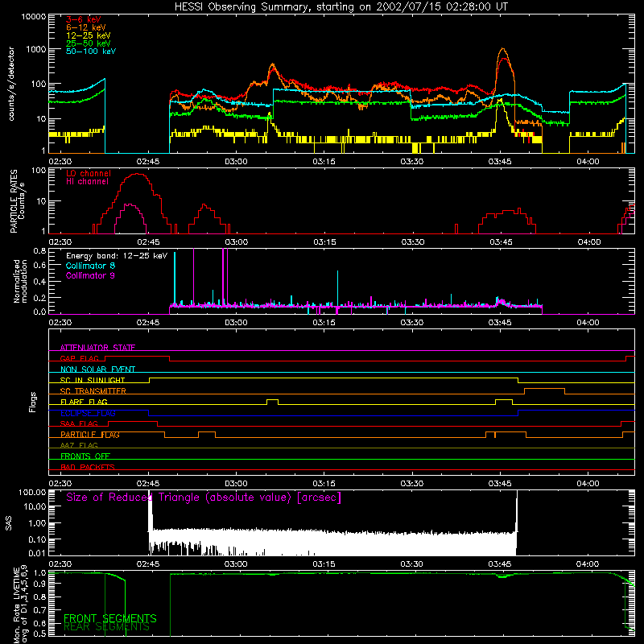
Task: Click the "PARTICLE FLAG" label
Action: point(90,435)
